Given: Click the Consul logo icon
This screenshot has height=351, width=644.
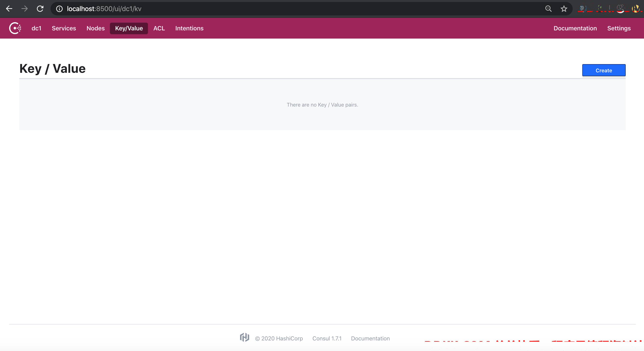Looking at the screenshot, I should (15, 28).
